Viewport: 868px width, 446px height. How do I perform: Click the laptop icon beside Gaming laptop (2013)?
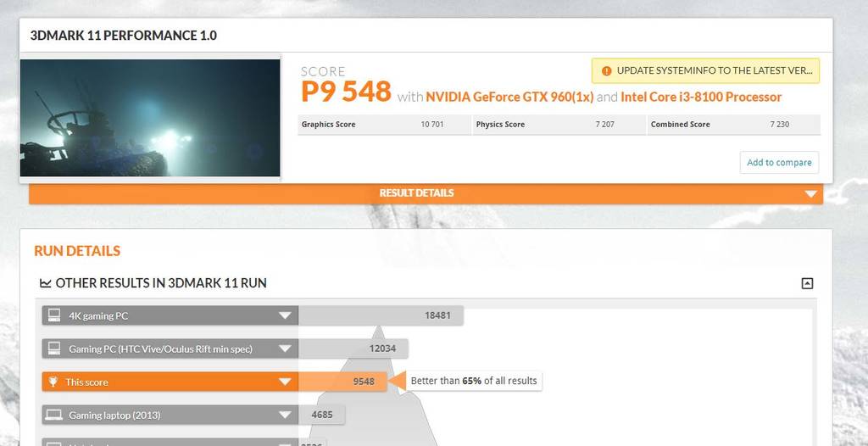tap(53, 415)
